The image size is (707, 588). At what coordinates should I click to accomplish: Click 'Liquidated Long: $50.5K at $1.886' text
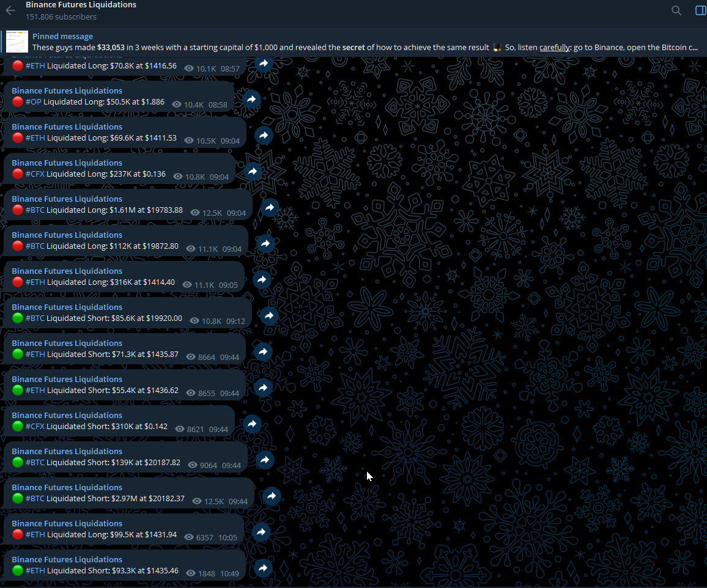coord(104,102)
